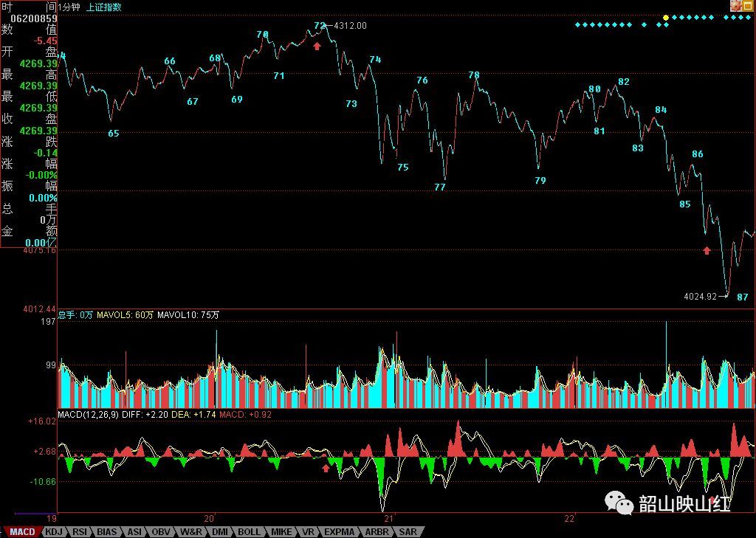This screenshot has height=538, width=756.
Task: Click the 4075.16 price axis label
Action: click(x=39, y=250)
